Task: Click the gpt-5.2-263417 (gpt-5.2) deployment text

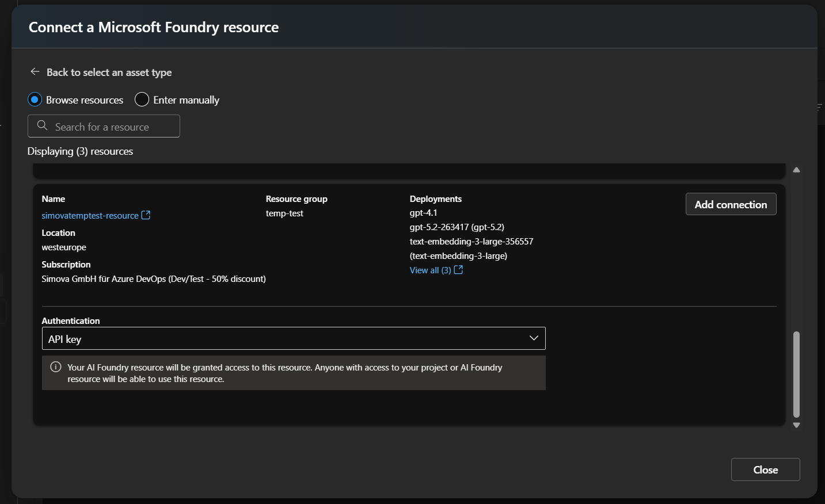Action: point(457,227)
